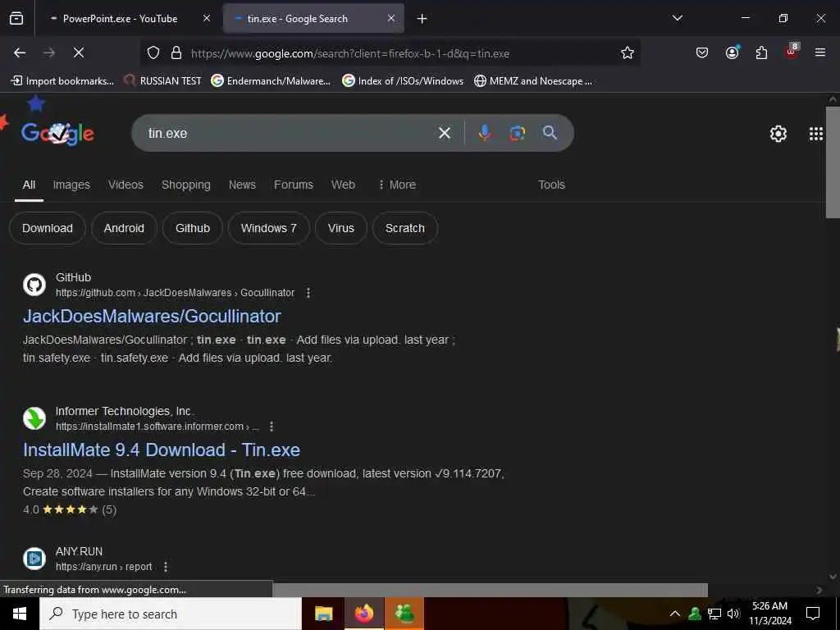Open Google quick settings gear

click(778, 134)
